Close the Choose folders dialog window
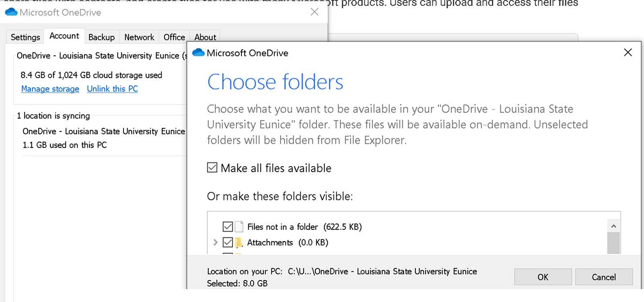Viewport: 644px width, 302px height. (x=628, y=52)
